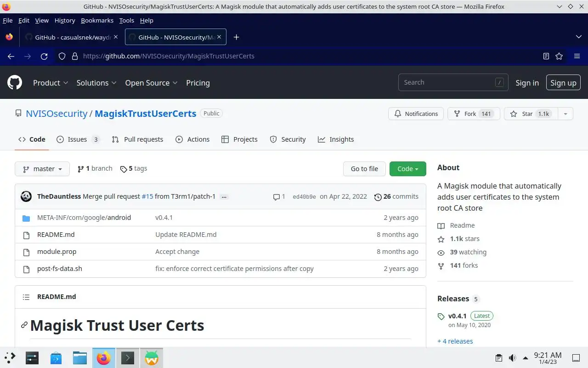The height and width of the screenshot is (368, 588).
Task: Click the + 4 releases link
Action: pos(455,341)
